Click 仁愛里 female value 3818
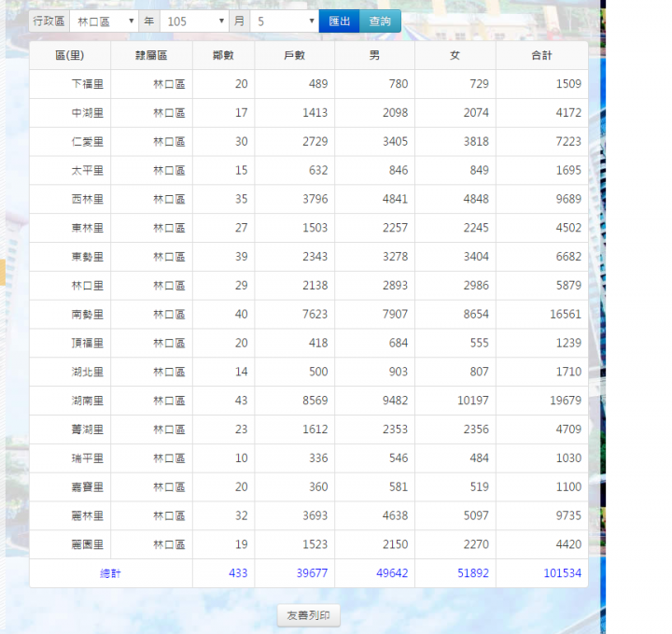Image resolution: width=672 pixels, height=634 pixels. 476,142
